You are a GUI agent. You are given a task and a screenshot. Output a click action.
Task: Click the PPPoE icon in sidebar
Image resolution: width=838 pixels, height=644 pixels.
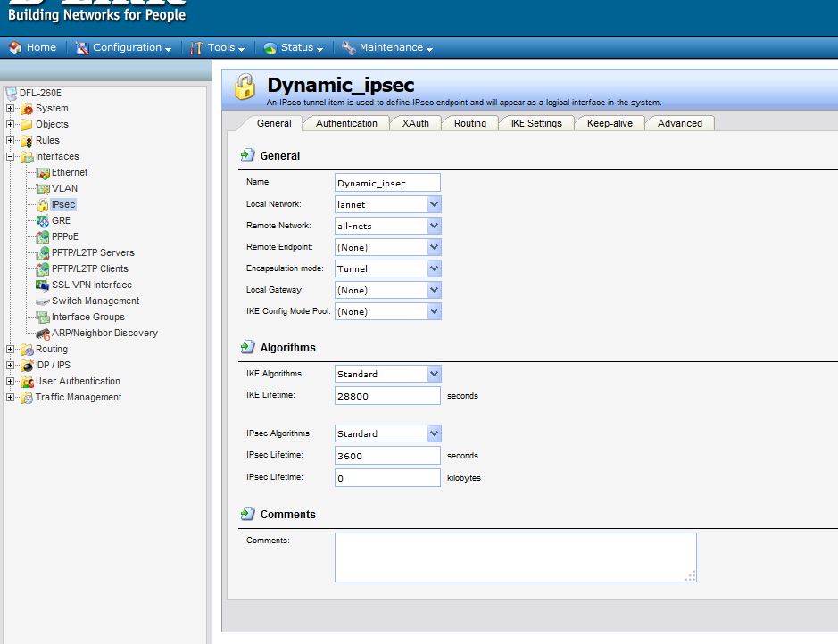click(43, 236)
